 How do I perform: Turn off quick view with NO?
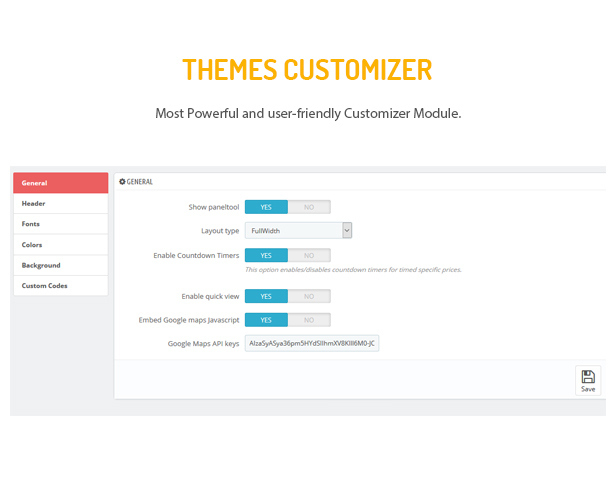pyautogui.click(x=309, y=296)
